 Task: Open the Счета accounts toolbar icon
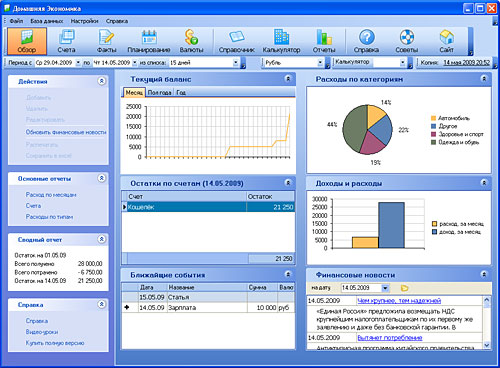click(x=67, y=41)
